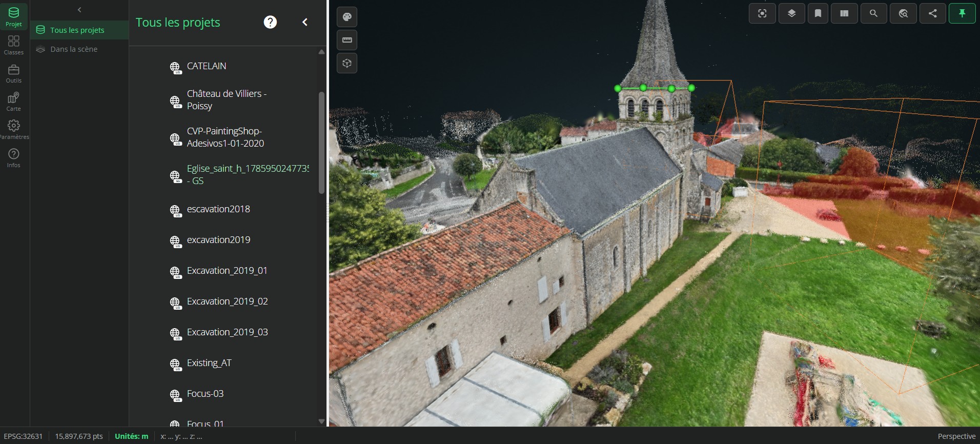Open the Excavation_2019_01 project

227,271
